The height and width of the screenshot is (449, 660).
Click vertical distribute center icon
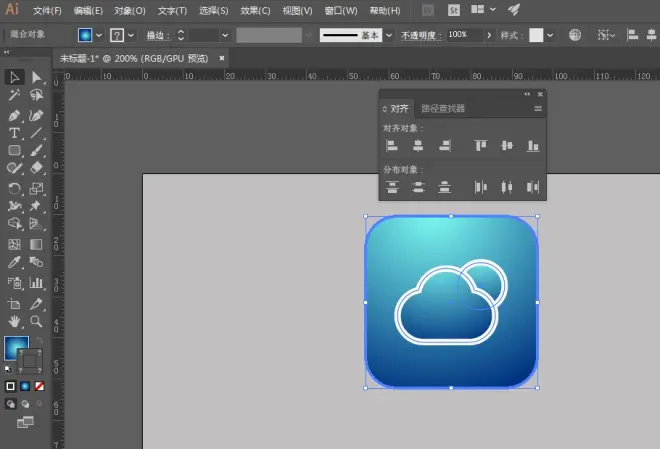click(x=418, y=187)
